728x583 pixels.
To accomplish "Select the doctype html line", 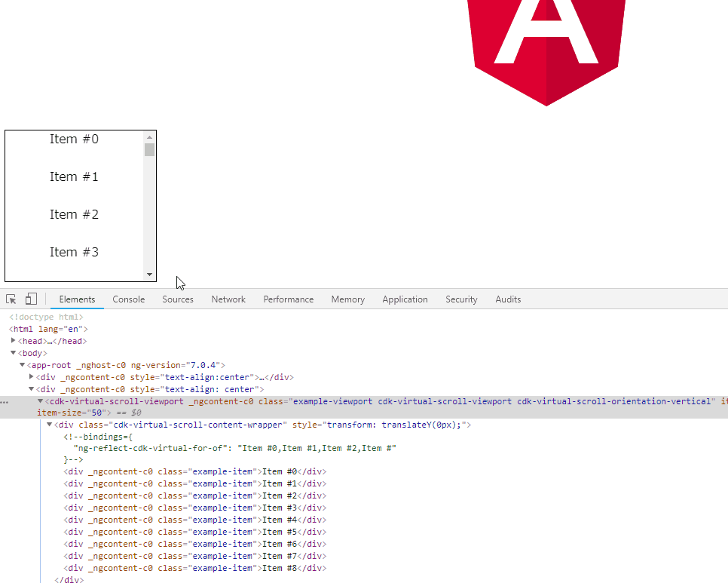I will click(46, 317).
